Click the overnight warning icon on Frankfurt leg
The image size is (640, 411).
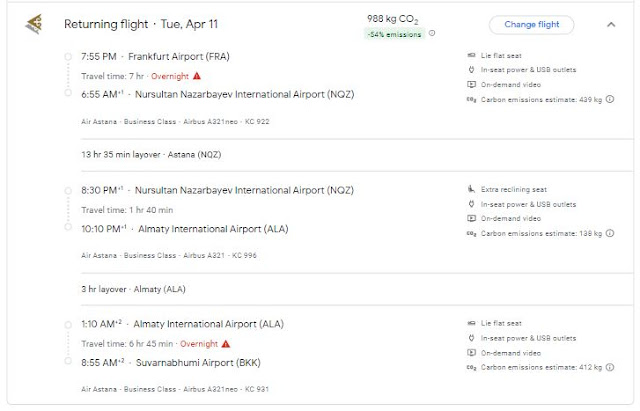[x=196, y=75]
